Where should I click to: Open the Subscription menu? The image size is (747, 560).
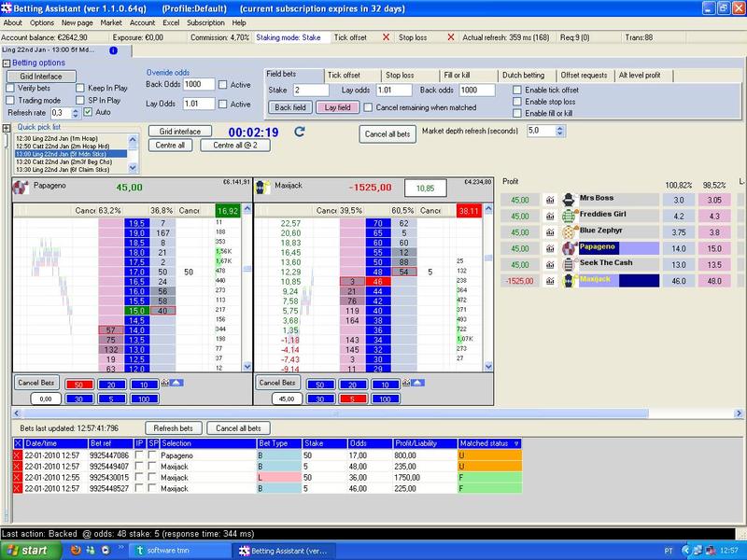coord(205,21)
